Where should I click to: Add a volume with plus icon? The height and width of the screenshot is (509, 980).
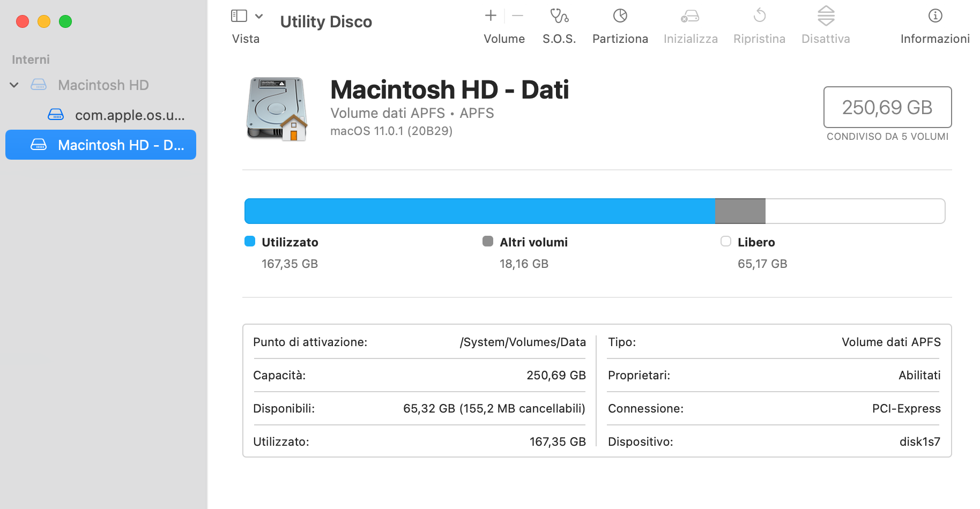tap(491, 16)
